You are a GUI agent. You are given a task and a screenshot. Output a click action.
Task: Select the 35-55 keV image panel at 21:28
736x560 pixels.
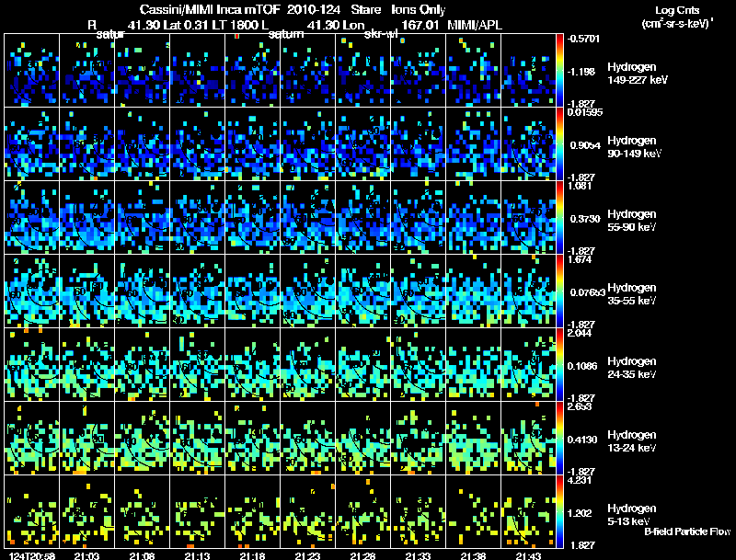362,291
